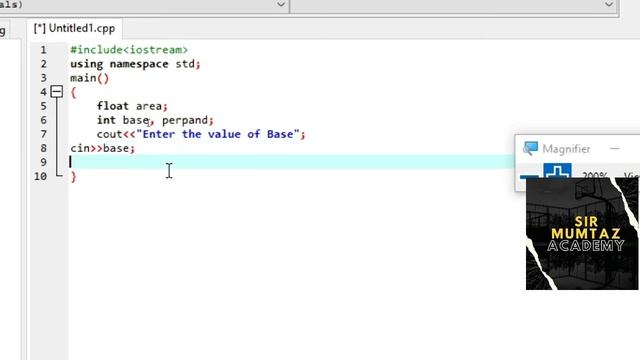Click Magnifier zoom out minus button
This screenshot has height=360, width=640.
click(529, 176)
